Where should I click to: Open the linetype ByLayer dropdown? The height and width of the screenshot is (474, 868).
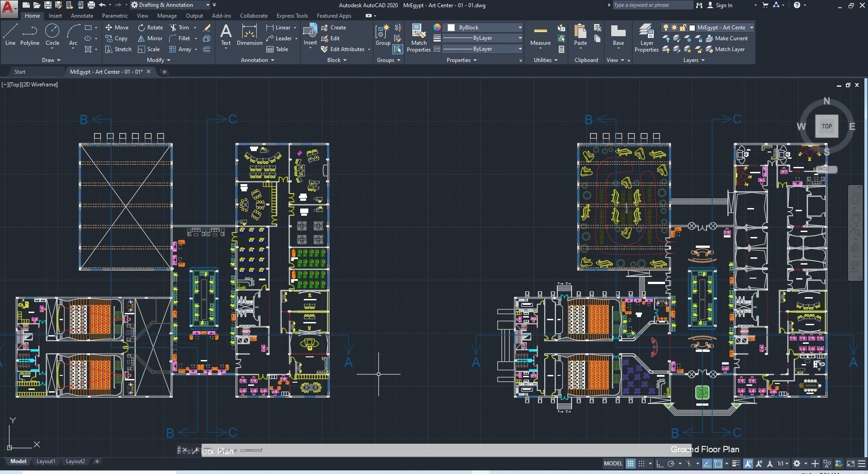tap(483, 49)
